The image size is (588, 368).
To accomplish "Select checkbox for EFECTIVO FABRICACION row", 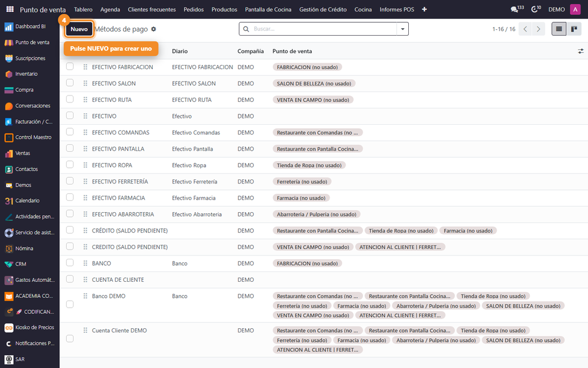I will 69,67.
